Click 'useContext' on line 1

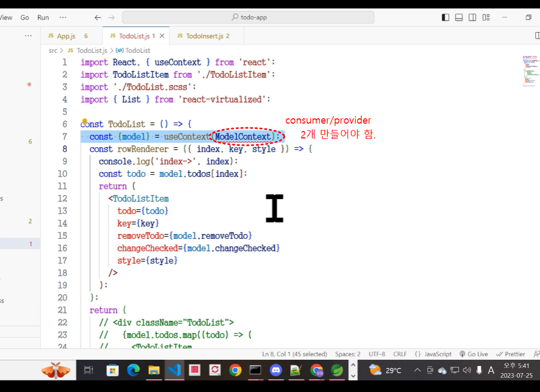178,62
